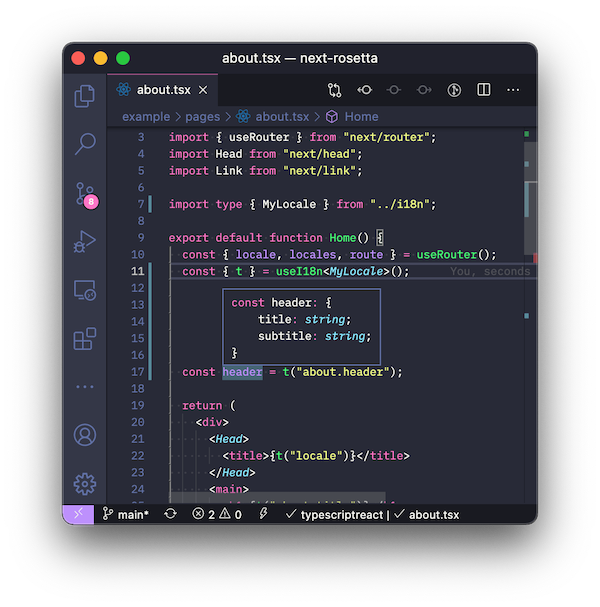The height and width of the screenshot is (607, 600).
Task: Click 'pages' in the breadcrumb
Action: [x=202, y=117]
